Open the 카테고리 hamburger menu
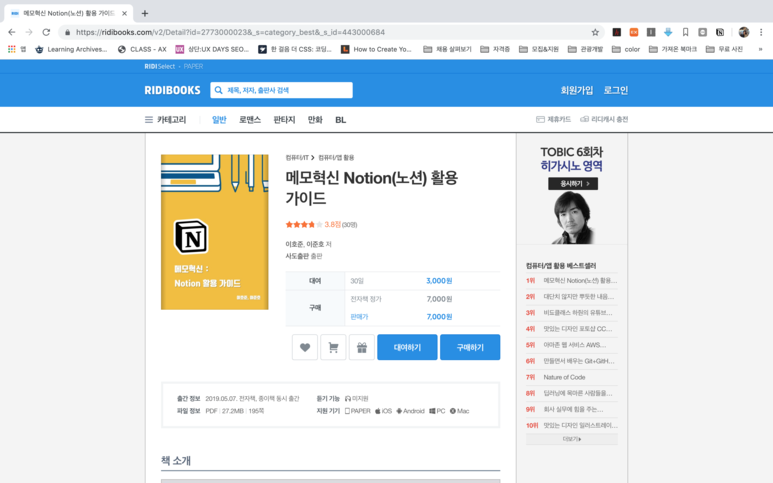773x483 pixels. 166,120
